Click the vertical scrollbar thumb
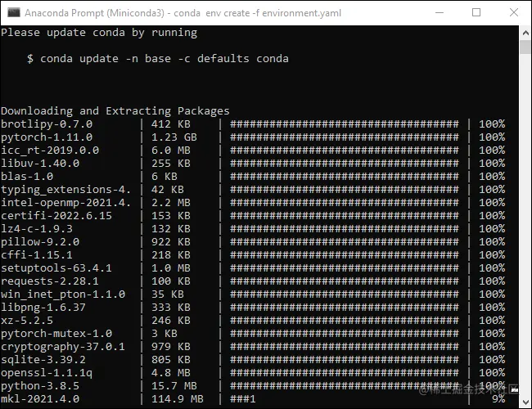 coord(525,47)
